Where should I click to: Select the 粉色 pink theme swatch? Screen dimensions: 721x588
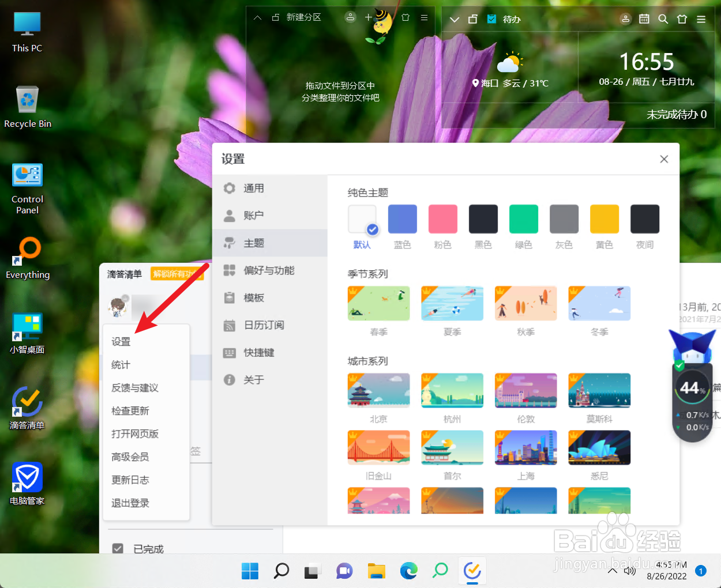click(443, 219)
